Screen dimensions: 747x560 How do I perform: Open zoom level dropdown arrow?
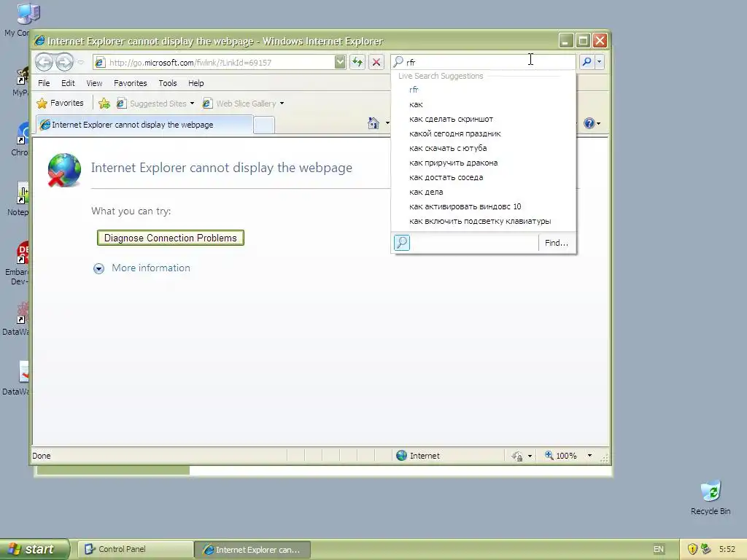(589, 456)
